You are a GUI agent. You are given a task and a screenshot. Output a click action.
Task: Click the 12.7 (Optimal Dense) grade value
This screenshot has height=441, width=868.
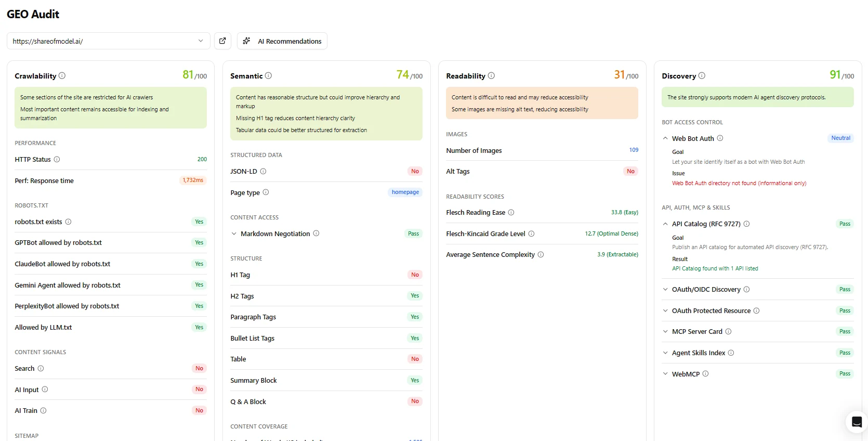(x=611, y=234)
